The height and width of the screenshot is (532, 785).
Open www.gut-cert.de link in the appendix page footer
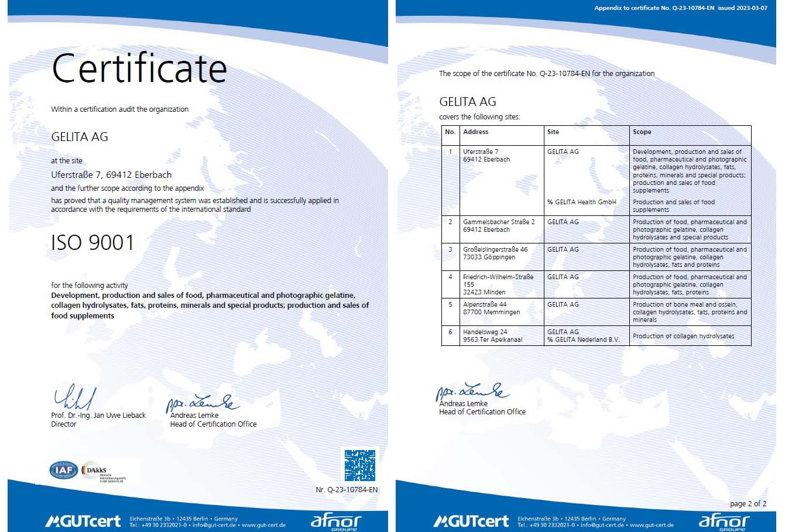[x=652, y=525]
